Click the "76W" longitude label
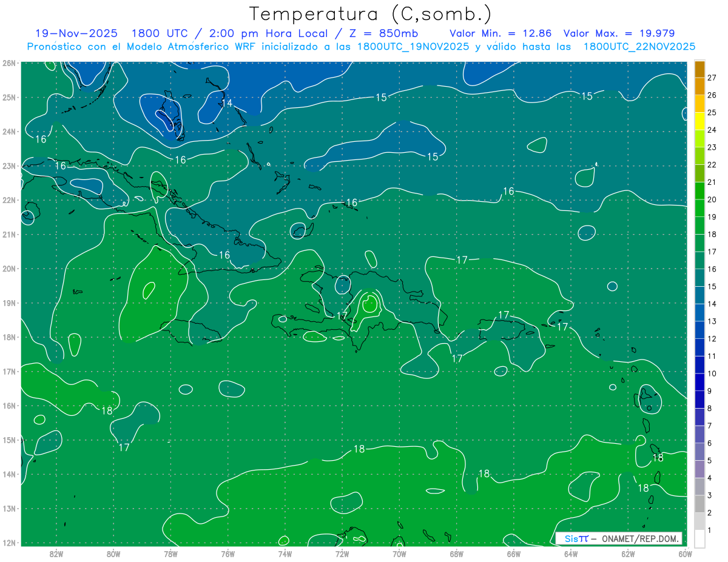This screenshot has width=728, height=562. coord(227,554)
